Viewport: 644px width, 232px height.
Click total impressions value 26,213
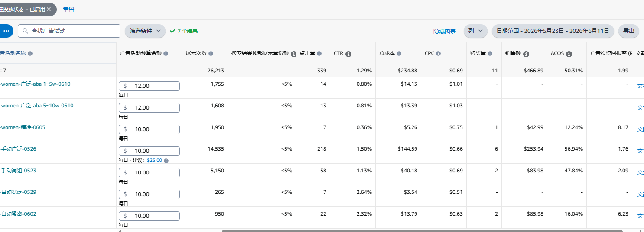tap(216, 71)
